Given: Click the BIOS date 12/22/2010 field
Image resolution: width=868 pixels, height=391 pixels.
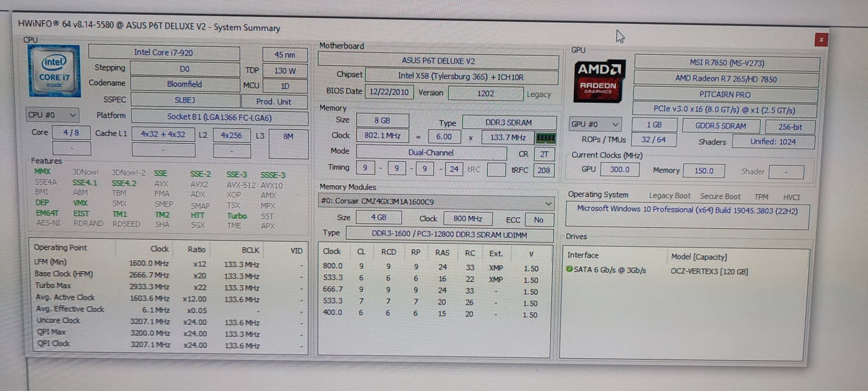Looking at the screenshot, I should [389, 92].
